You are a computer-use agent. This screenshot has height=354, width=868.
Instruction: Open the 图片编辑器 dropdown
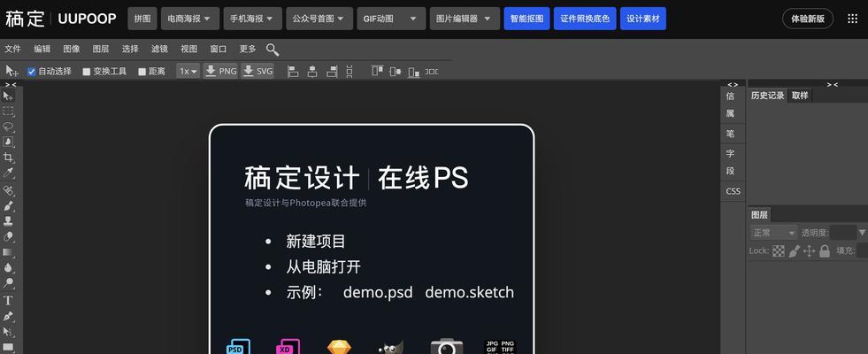(x=465, y=19)
